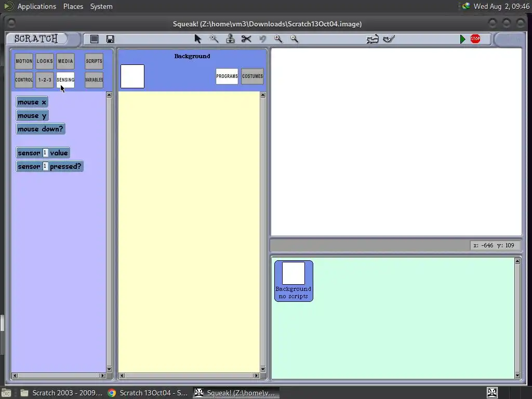Open the CONTROL block category
The height and width of the screenshot is (399, 532).
click(24, 79)
